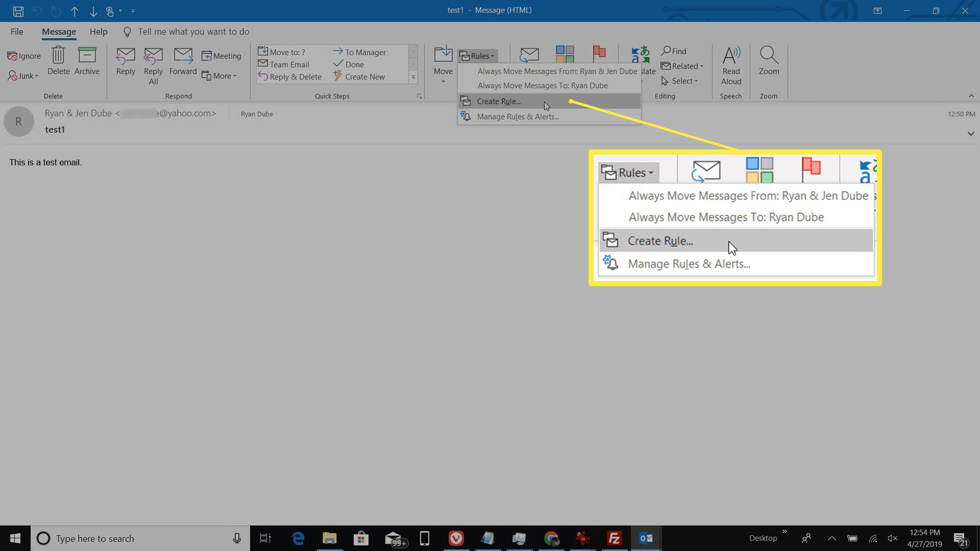Click the taskbar search box
Viewport: 980px width, 551px height.
pos(140,538)
